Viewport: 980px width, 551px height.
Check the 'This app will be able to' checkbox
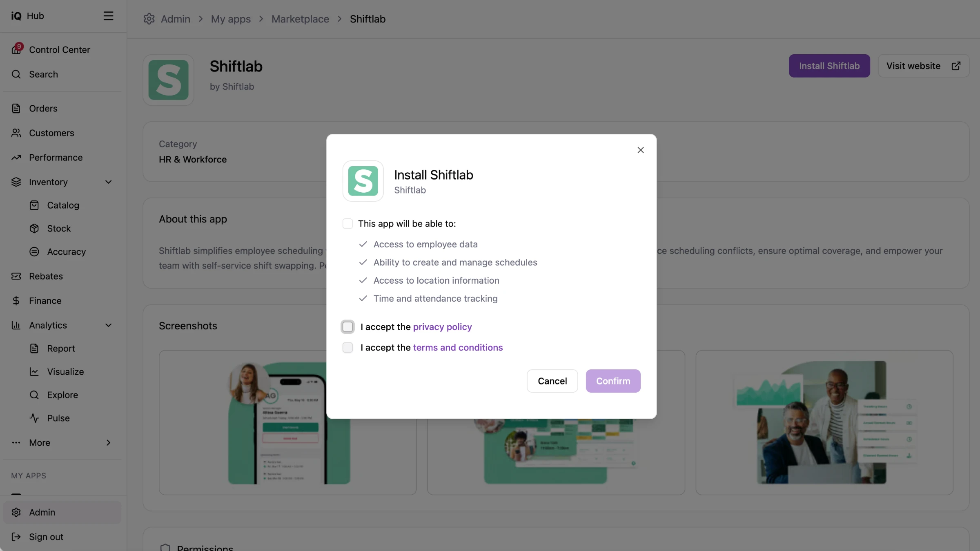click(x=347, y=224)
